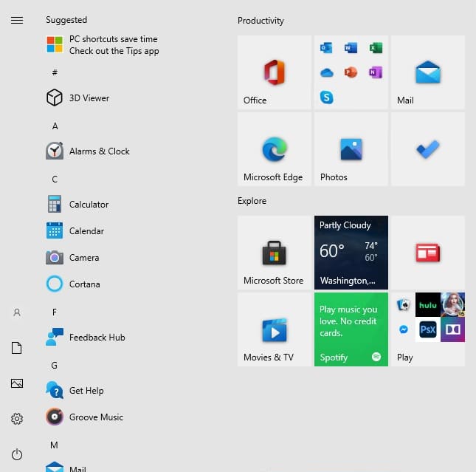
Task: Launch the Movies & TV tile
Action: pyautogui.click(x=275, y=329)
